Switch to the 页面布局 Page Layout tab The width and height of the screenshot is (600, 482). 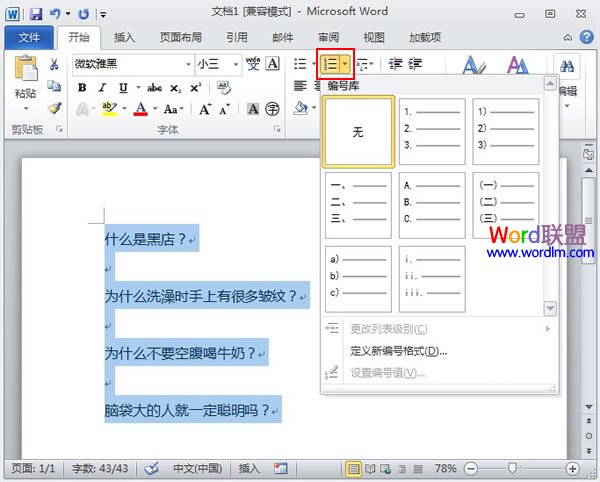pos(181,37)
